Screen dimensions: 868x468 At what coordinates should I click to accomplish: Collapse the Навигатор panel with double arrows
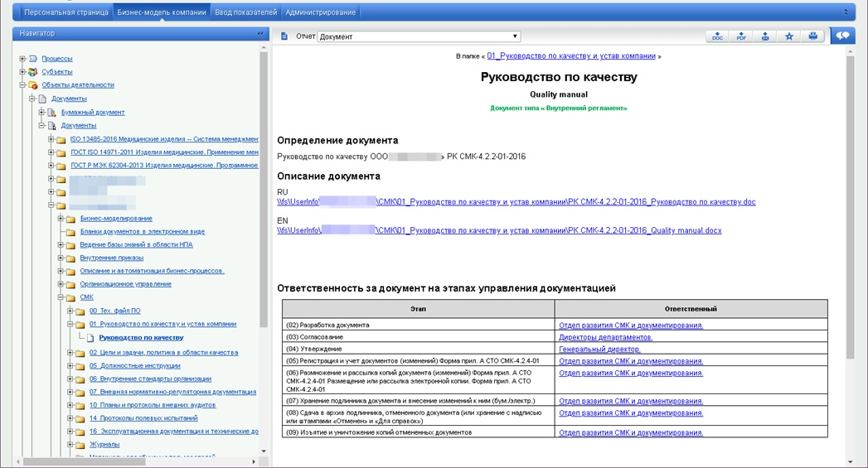(260, 33)
